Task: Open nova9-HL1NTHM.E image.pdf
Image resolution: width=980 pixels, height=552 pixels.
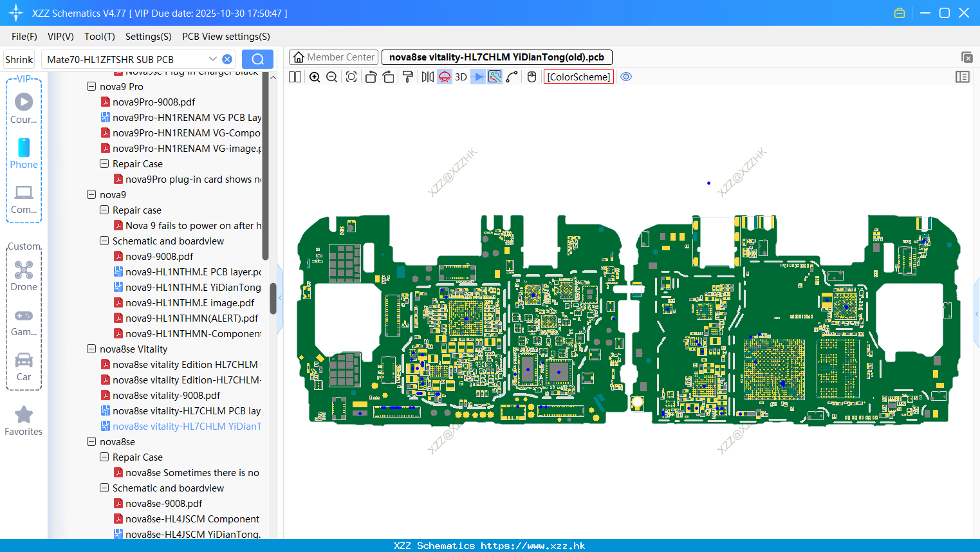Action: 190,302
